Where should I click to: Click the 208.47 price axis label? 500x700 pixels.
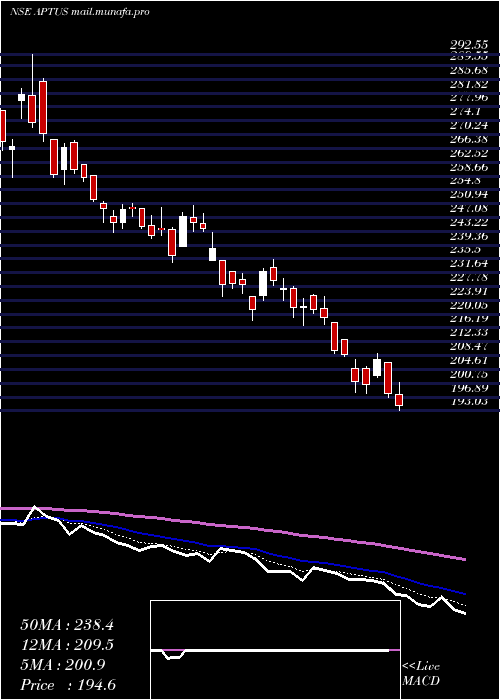click(x=469, y=346)
